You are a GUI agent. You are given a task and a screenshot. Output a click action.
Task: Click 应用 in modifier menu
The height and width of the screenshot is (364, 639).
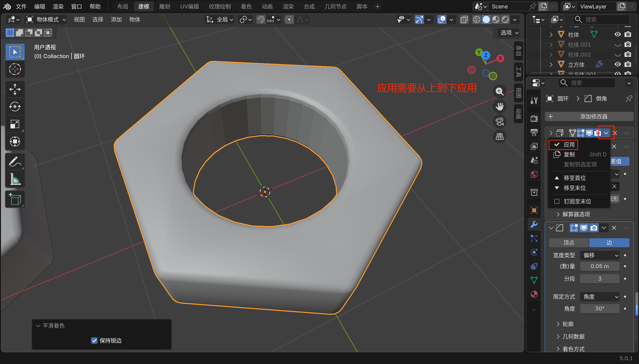569,144
